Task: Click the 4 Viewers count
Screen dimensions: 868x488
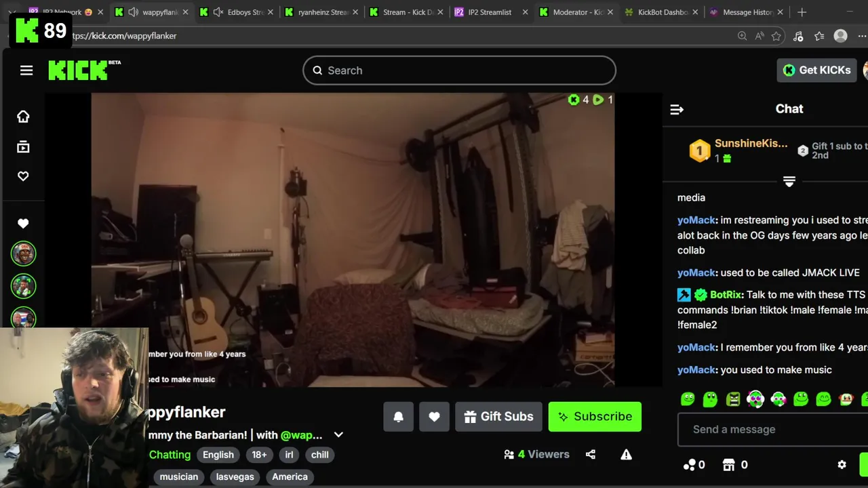Action: coord(544,455)
